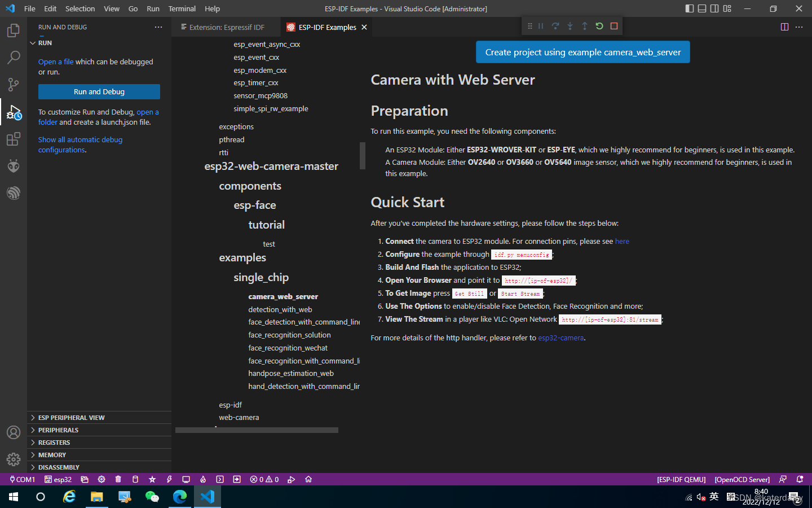Open the device monitor icon in status bar
This screenshot has height=508, width=812.
point(186,479)
